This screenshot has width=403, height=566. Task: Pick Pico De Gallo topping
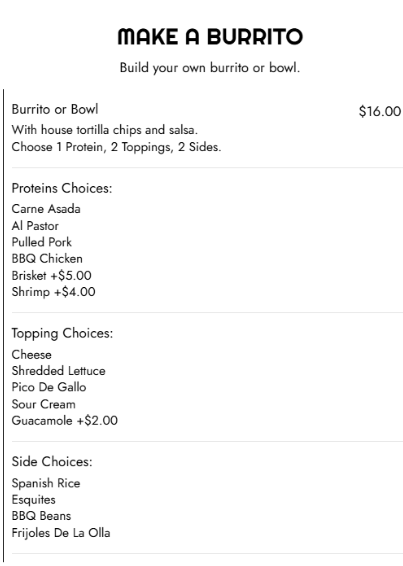(x=49, y=387)
